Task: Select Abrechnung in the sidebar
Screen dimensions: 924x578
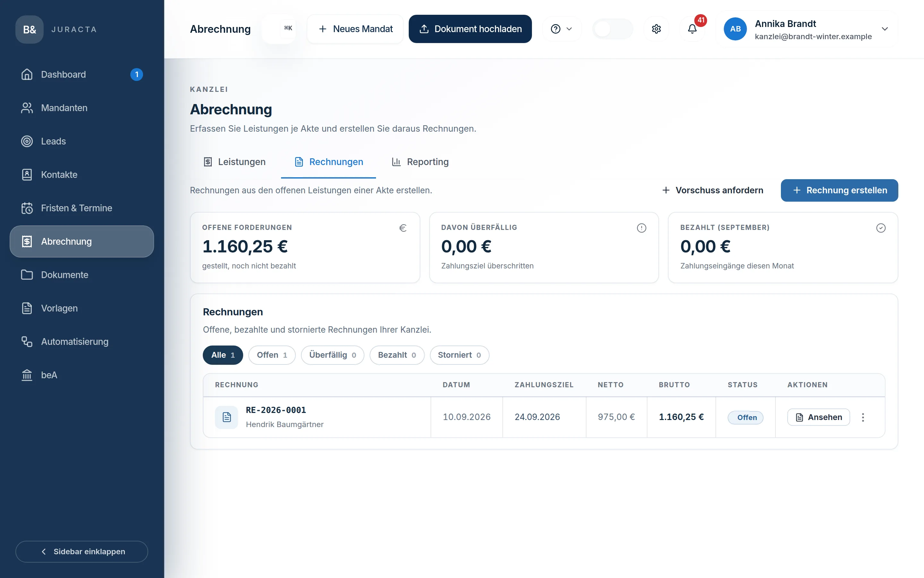Action: tap(82, 241)
